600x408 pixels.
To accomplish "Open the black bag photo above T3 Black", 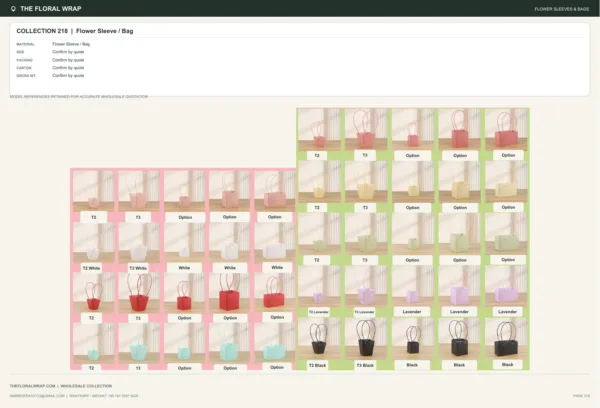I will [366, 339].
